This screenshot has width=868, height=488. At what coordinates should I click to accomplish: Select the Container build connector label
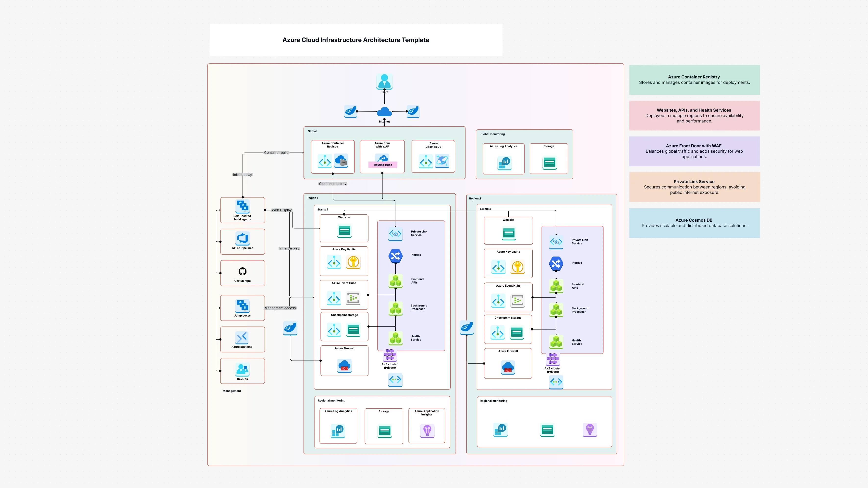pyautogui.click(x=276, y=152)
